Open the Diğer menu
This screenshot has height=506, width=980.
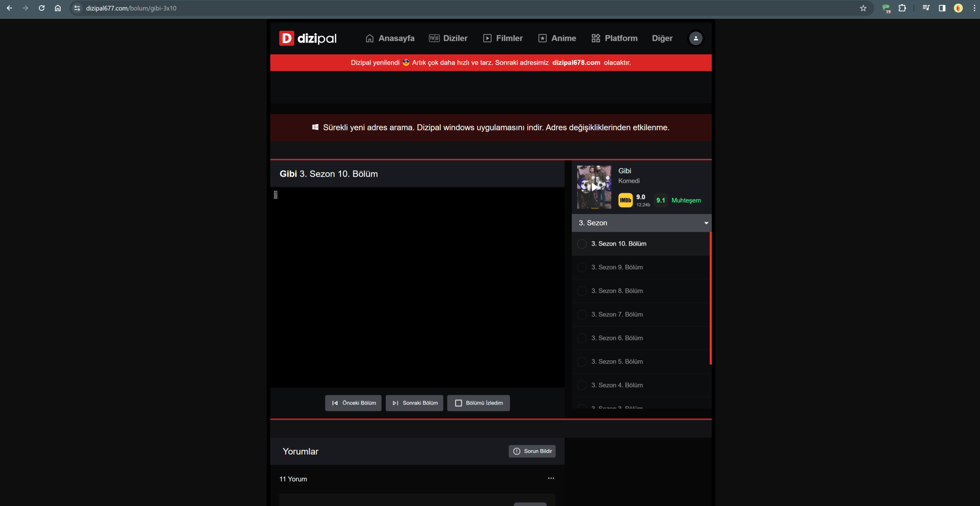[662, 38]
